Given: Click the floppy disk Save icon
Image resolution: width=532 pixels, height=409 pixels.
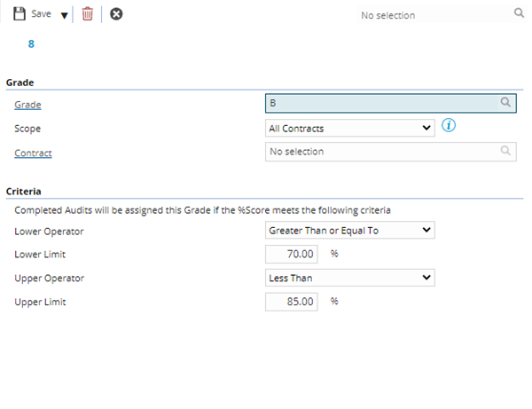Looking at the screenshot, I should [x=19, y=14].
